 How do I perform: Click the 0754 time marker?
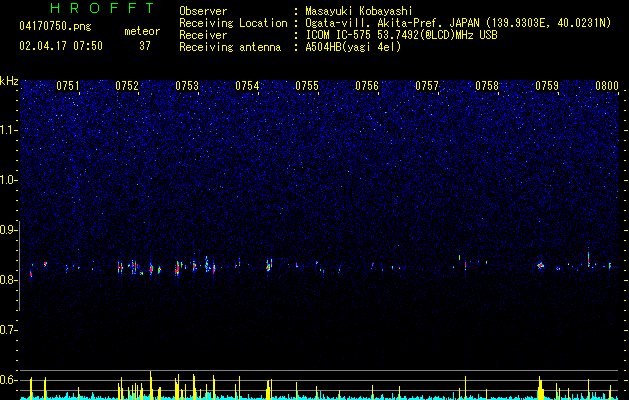[x=247, y=86]
